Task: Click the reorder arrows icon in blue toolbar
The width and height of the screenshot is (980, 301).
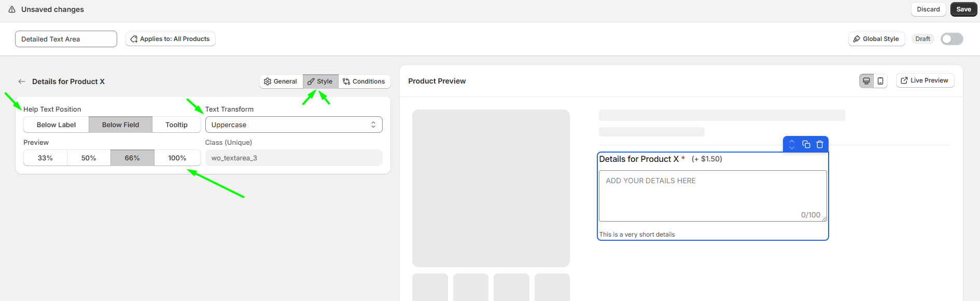Action: [792, 144]
